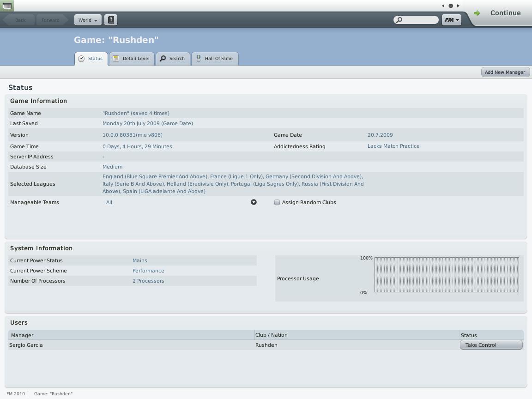Click the trophy icon on Hall Of Fame tab

[x=199, y=59]
